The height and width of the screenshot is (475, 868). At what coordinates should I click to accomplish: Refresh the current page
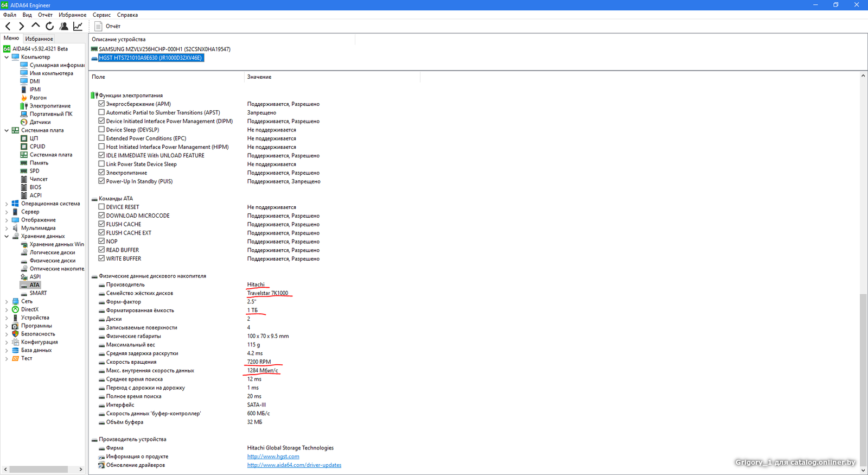point(50,26)
